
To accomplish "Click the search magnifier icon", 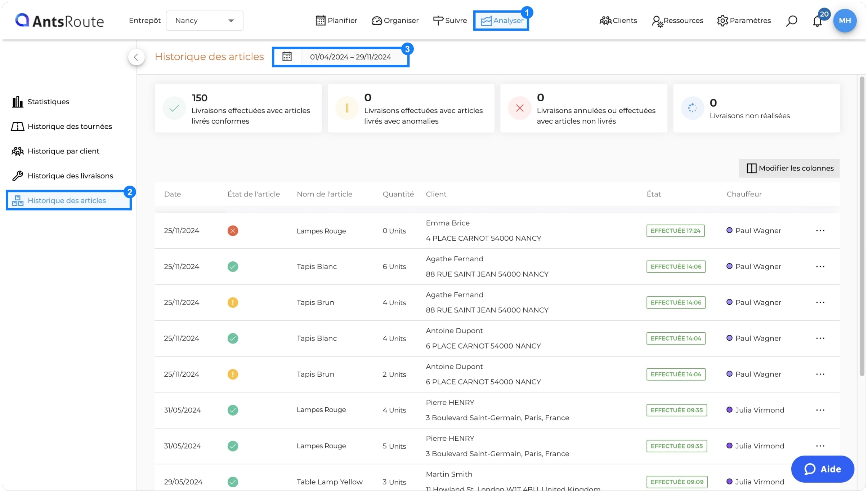I will (791, 21).
